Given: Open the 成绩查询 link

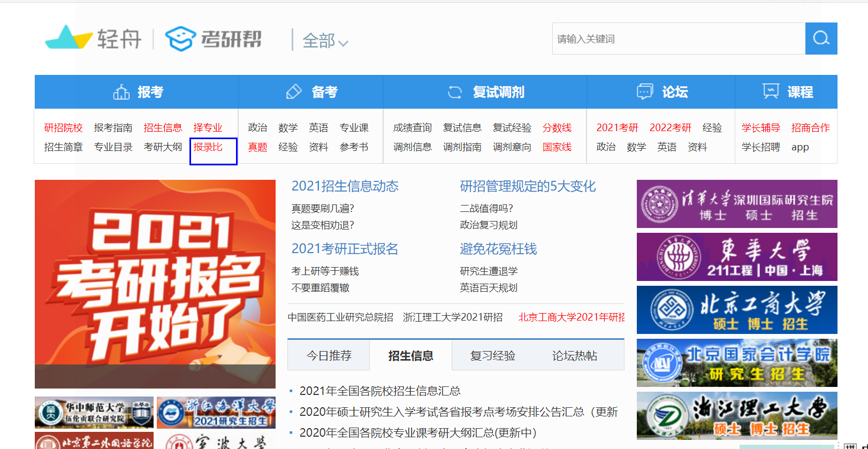Looking at the screenshot, I should 412,128.
